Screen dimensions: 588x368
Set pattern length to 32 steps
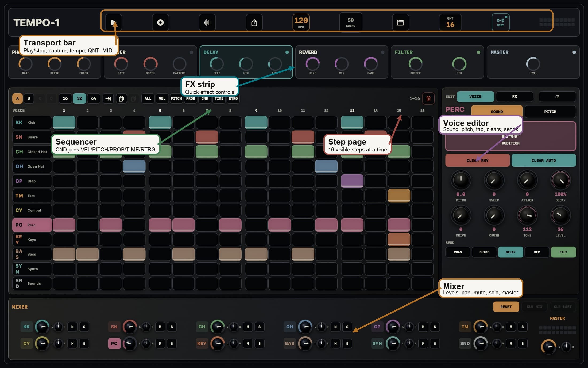point(79,98)
